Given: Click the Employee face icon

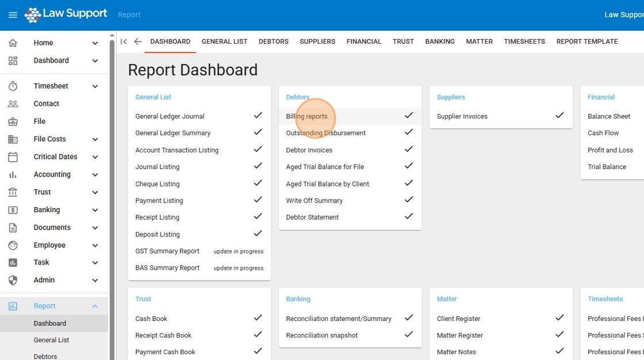Looking at the screenshot, I should (13, 245).
